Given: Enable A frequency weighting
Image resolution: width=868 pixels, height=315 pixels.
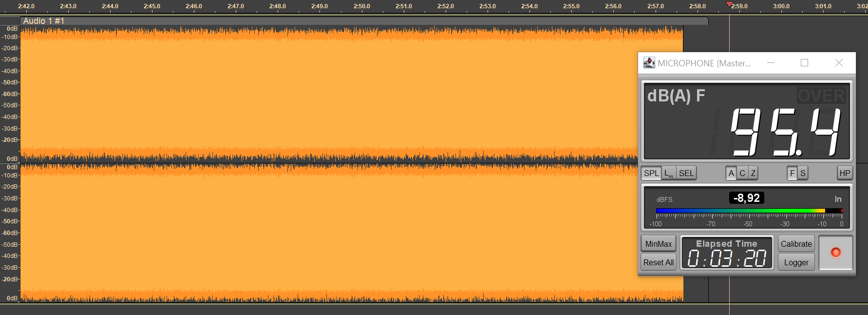Looking at the screenshot, I should 731,173.
